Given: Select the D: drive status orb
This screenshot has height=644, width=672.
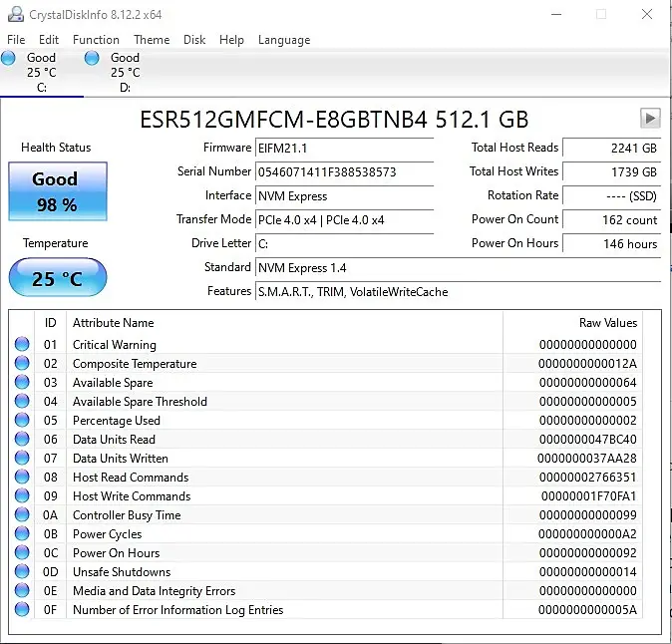Looking at the screenshot, I should 93,59.
